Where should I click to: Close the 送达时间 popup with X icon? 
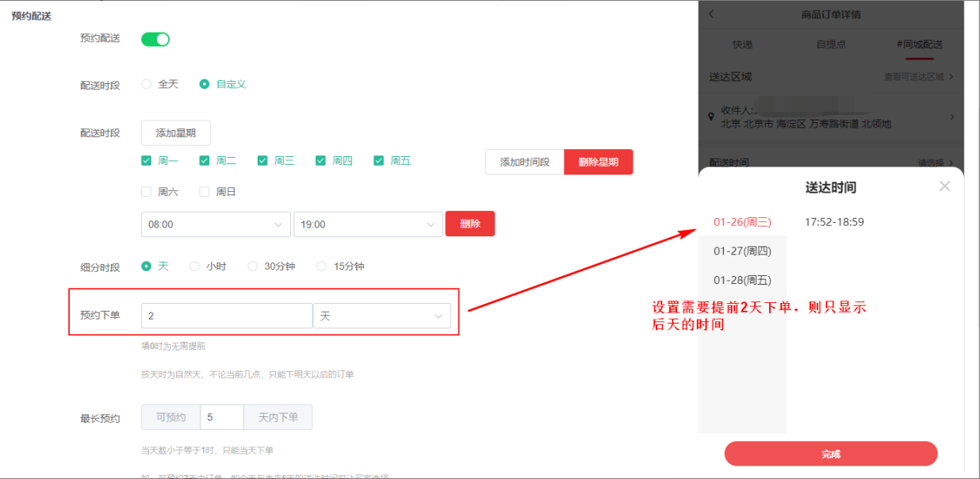[x=944, y=186]
